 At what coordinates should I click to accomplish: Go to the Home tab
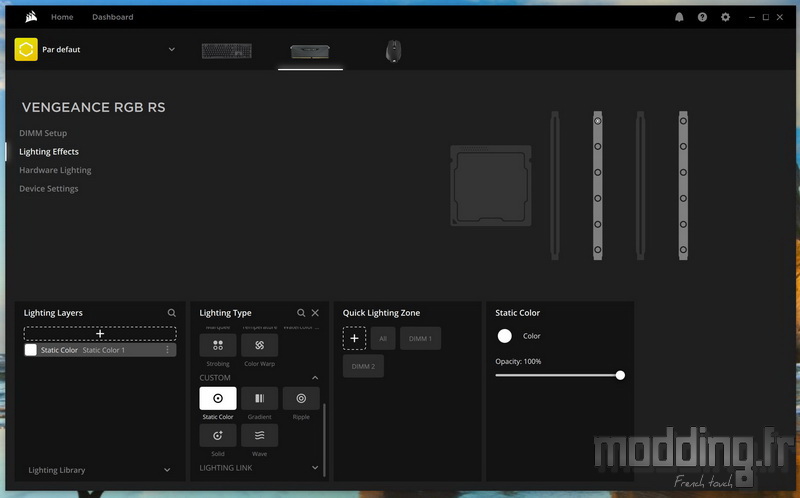[x=62, y=17]
